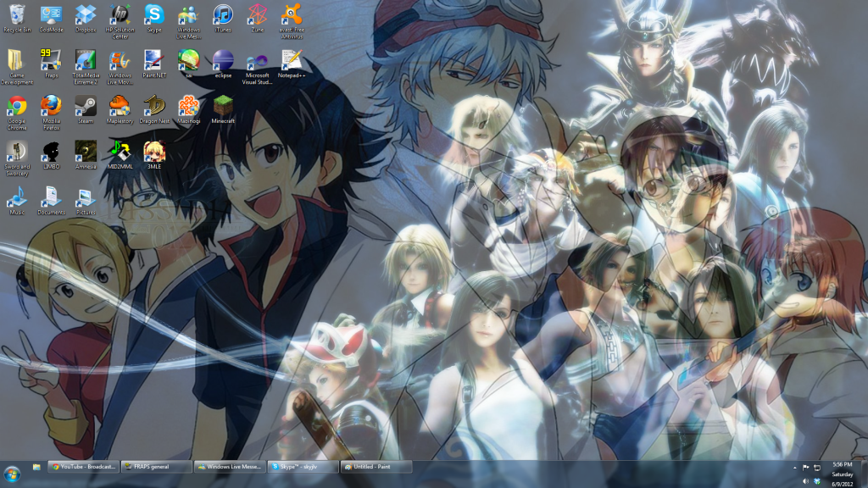Select the Steam desktop shortcut
868x488 pixels.
[86, 109]
